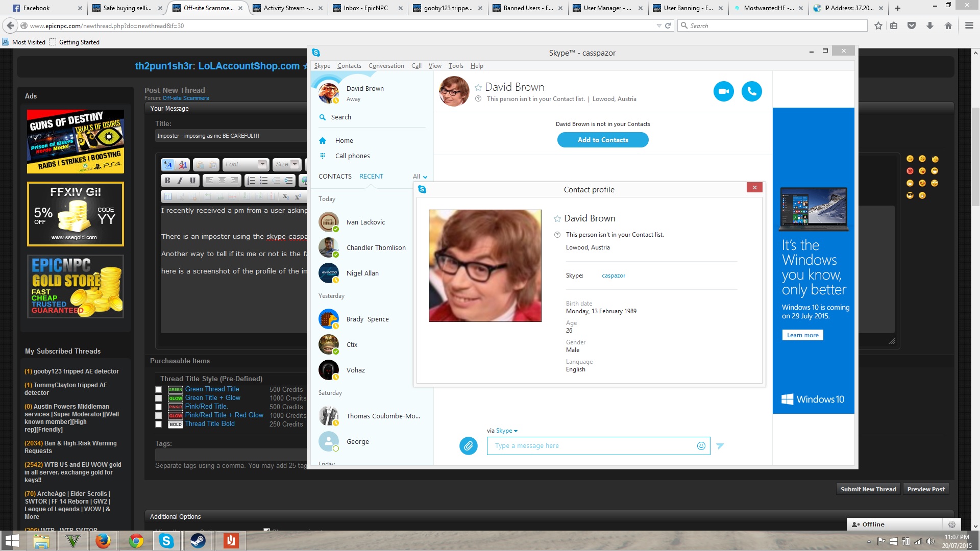Click Firefox home button
This screenshot has width=980, height=551.
(x=948, y=26)
